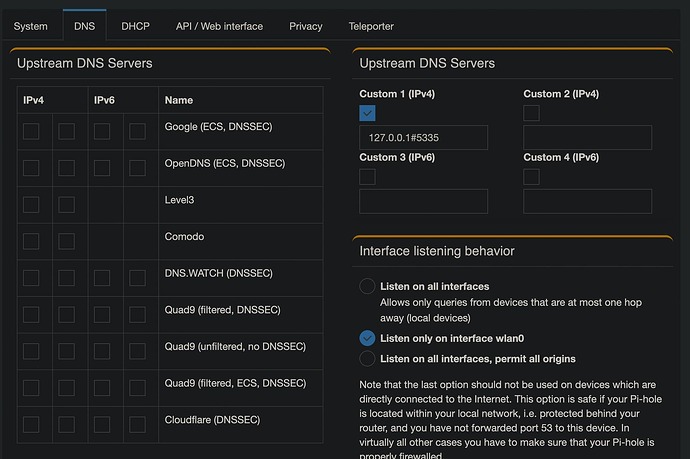Choose 'Listen on all interfaces, permit all origins'
Screen dimensions: 690x459
368,358
